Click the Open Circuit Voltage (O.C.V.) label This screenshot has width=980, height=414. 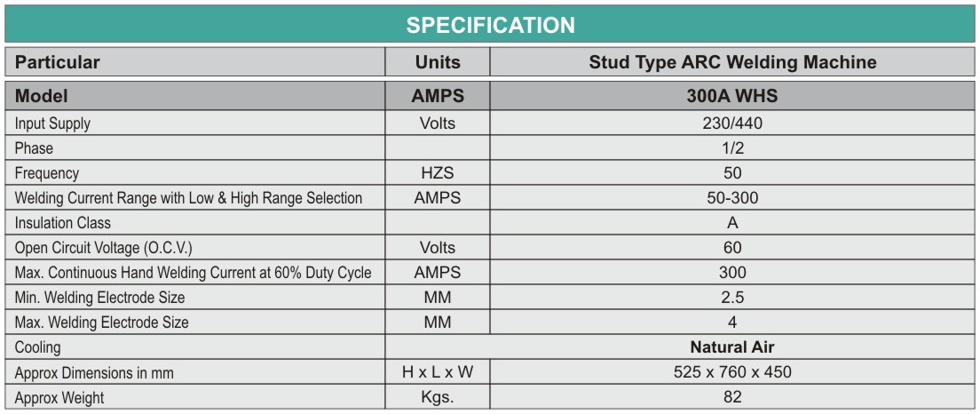point(103,248)
